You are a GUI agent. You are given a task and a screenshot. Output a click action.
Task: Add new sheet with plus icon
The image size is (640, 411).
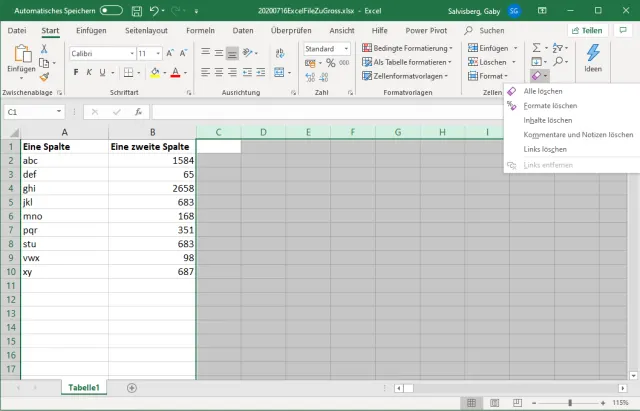pos(132,387)
